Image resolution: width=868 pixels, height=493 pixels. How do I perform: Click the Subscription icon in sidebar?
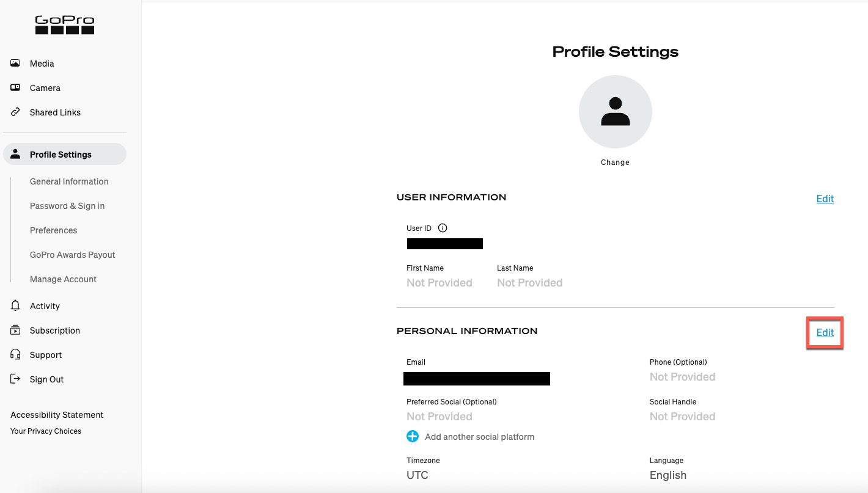[x=15, y=330]
